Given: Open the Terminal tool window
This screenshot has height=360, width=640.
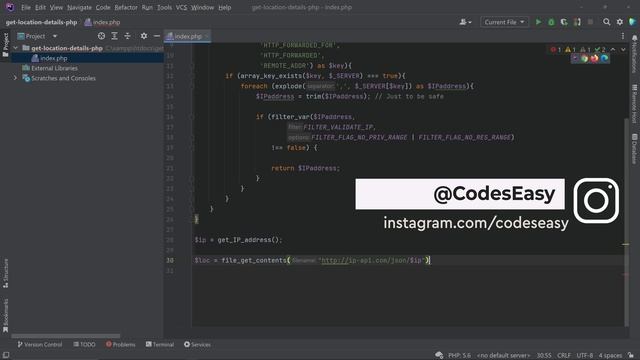Looking at the screenshot, I should click(x=160, y=344).
